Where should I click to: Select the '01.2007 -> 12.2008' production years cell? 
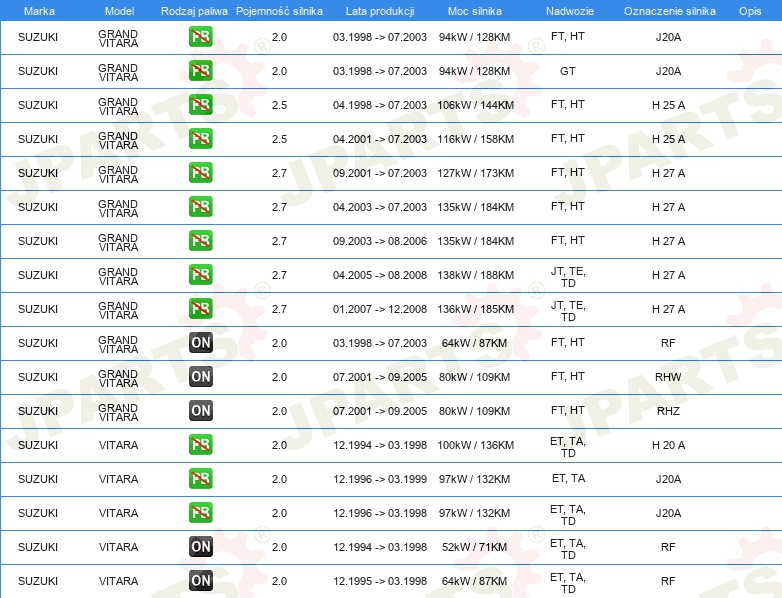point(380,309)
